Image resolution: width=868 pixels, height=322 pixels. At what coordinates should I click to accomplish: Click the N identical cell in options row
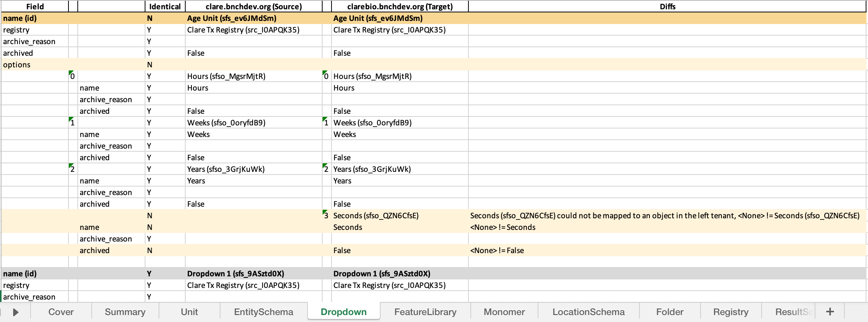tap(165, 65)
